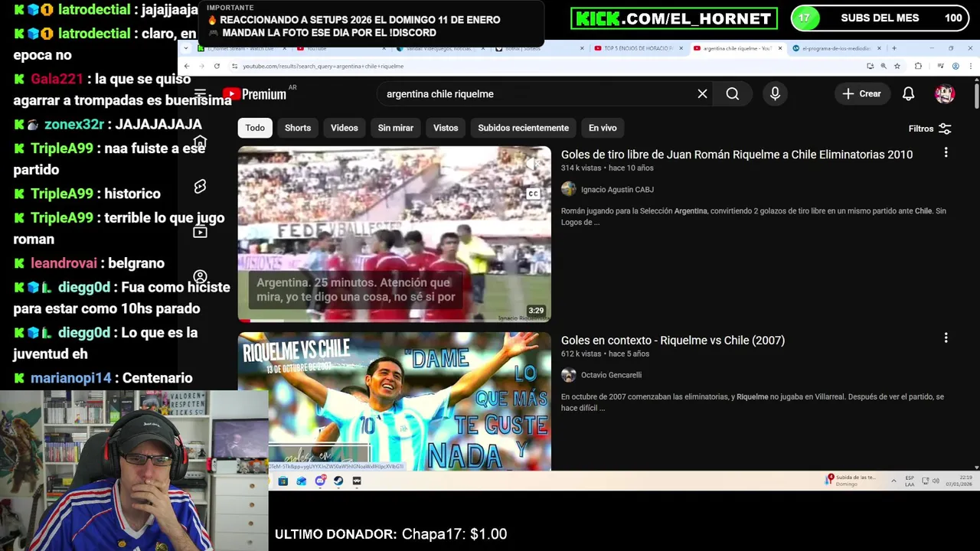Open channel Ignacio Agustin CABJ

click(617, 190)
